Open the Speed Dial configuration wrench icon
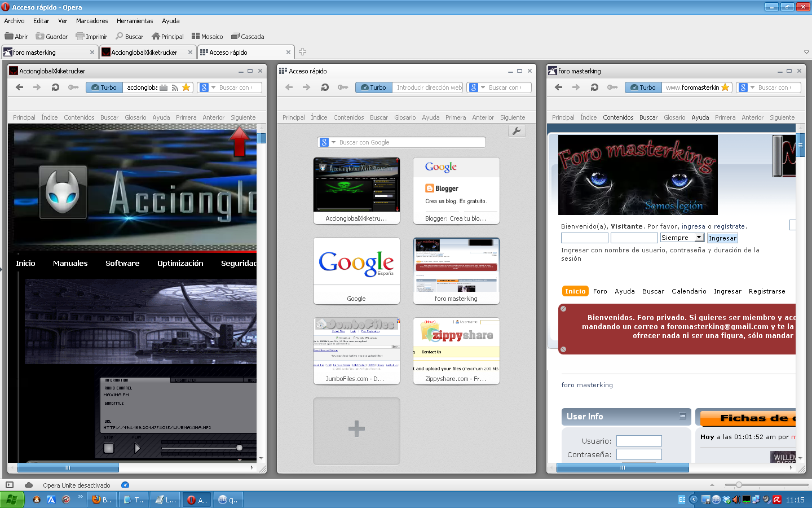The width and height of the screenshot is (812, 508). point(517,130)
